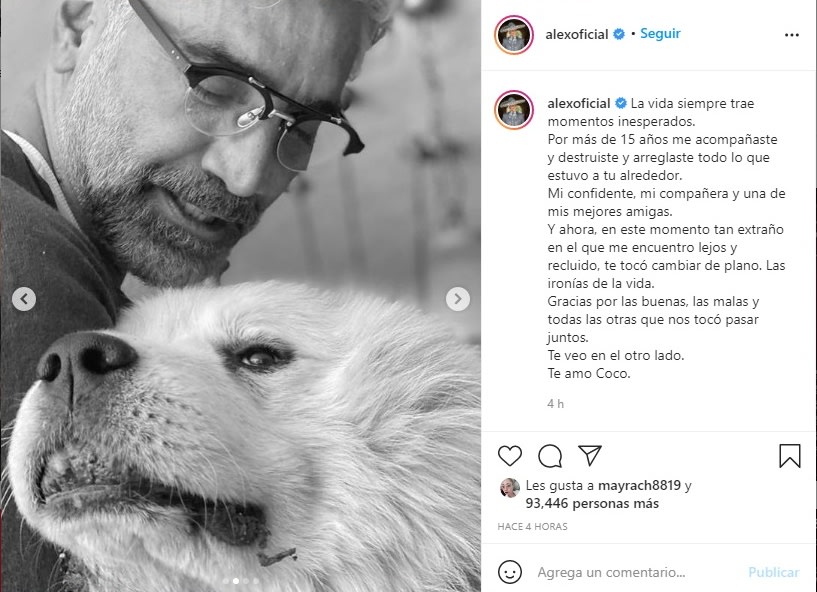The width and height of the screenshot is (817, 592).
Task: Open comments with the speech bubble icon
Action: [x=550, y=456]
